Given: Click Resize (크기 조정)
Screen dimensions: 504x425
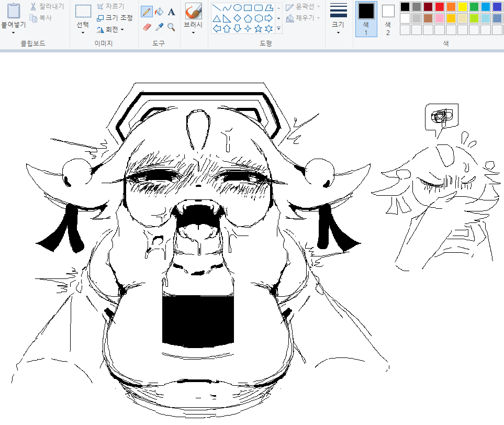Looking at the screenshot, I should 115,18.
